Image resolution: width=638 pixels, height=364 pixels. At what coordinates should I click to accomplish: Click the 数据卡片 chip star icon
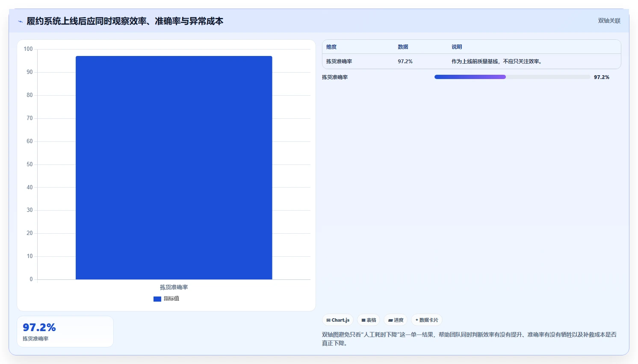pos(417,320)
